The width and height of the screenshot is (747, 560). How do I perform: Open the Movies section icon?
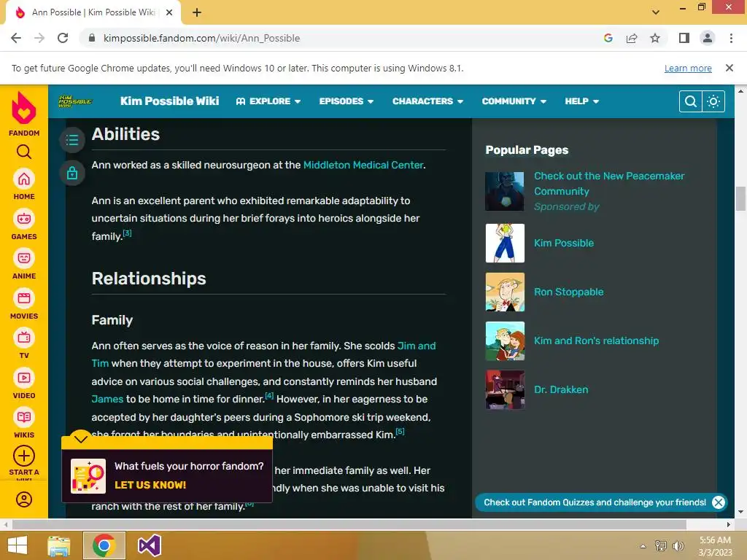tap(24, 298)
